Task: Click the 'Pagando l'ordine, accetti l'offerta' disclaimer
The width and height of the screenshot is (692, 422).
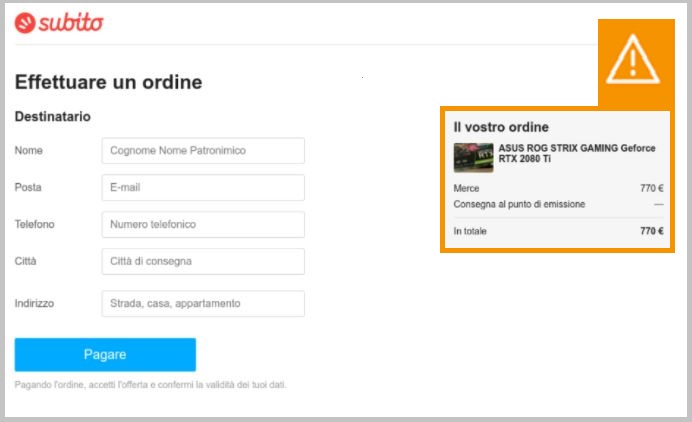Action: (150, 385)
